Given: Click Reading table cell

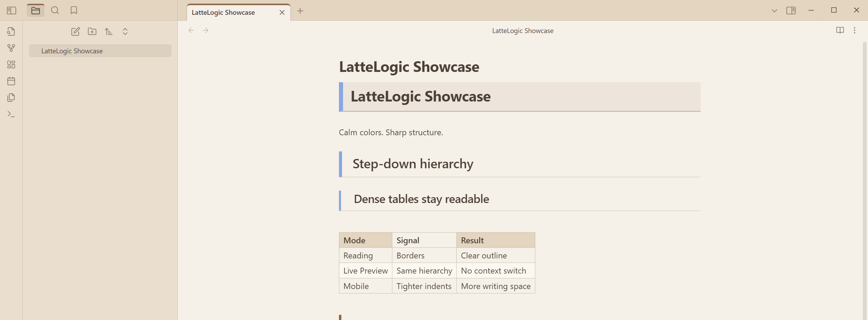Looking at the screenshot, I should 365,256.
